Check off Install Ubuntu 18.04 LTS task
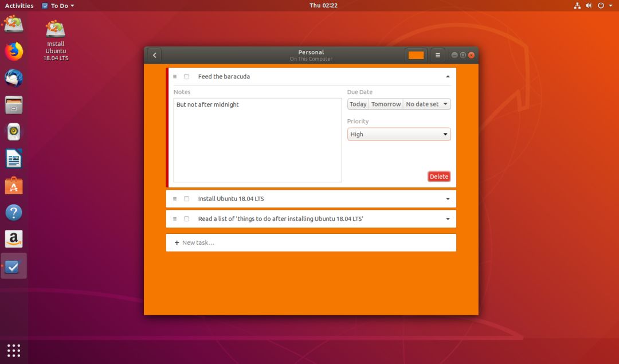Viewport: 619px width, 364px height. click(187, 199)
